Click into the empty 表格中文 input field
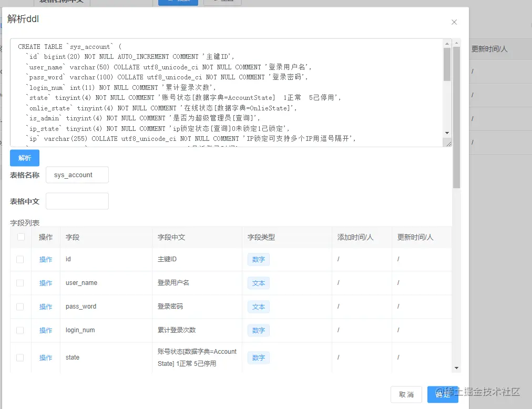Screen dimensions: 532x409 tap(77, 201)
